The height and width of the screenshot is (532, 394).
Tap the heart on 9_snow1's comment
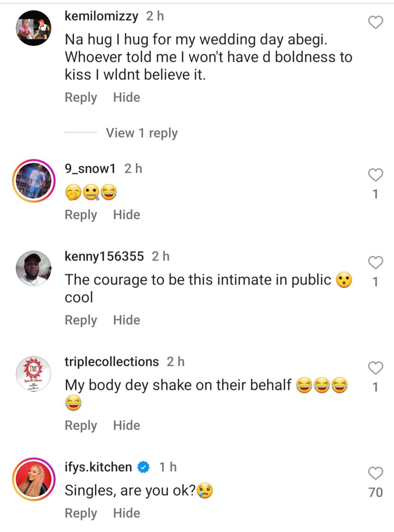(375, 175)
